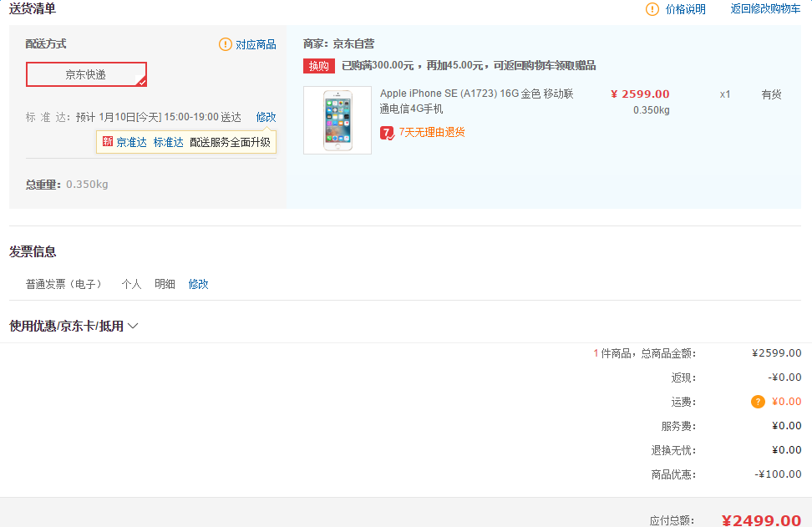Open the iPhone SE product thumbnail
812x527 pixels.
coord(337,120)
